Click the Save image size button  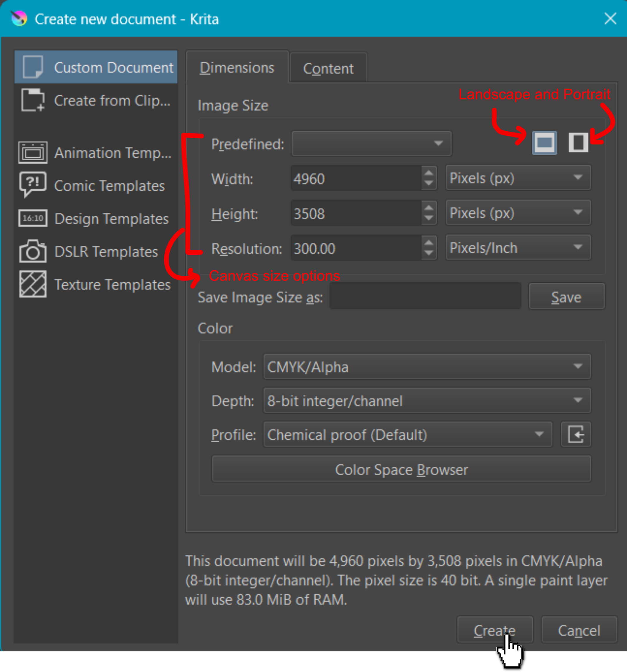point(566,297)
